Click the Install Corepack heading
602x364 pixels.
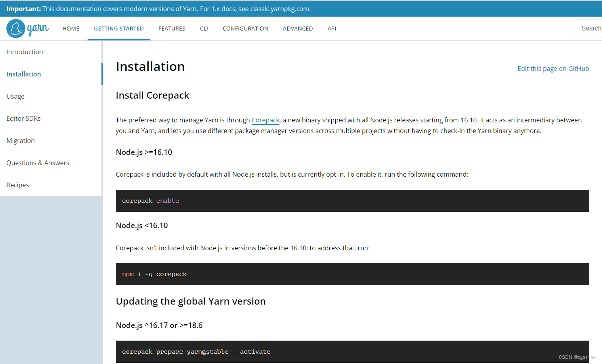(x=153, y=95)
